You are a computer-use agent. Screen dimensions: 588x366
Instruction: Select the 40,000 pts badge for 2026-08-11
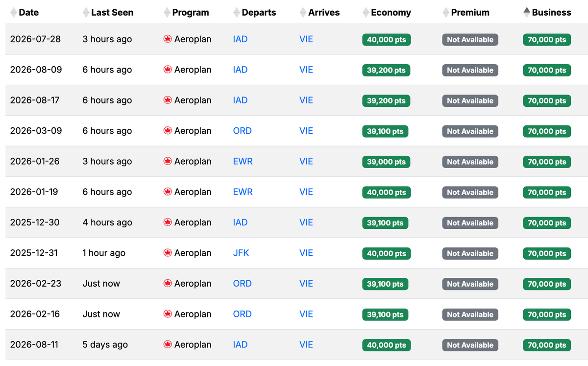click(386, 345)
